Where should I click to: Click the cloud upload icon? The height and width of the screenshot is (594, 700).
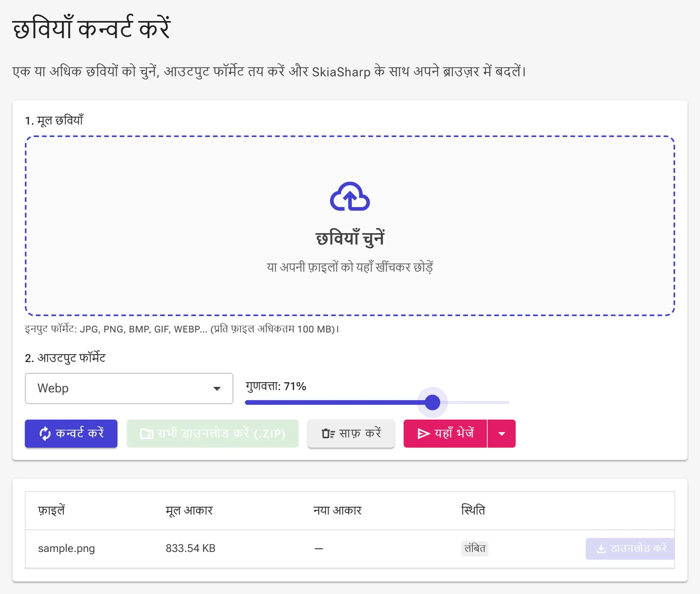point(350,197)
